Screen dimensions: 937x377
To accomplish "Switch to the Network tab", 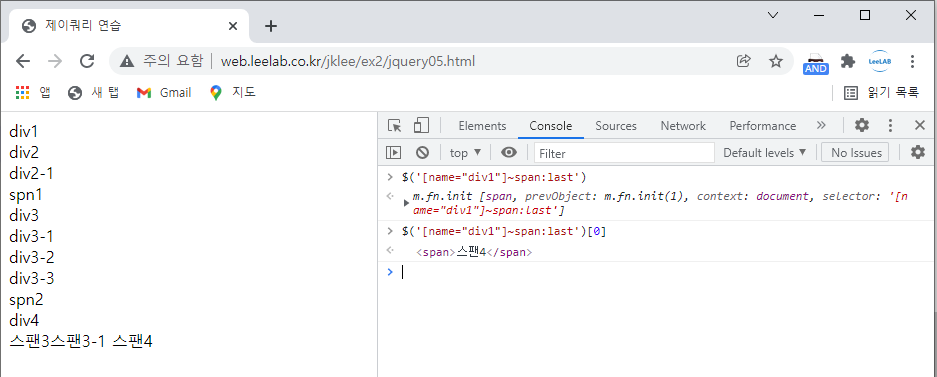I will 683,126.
